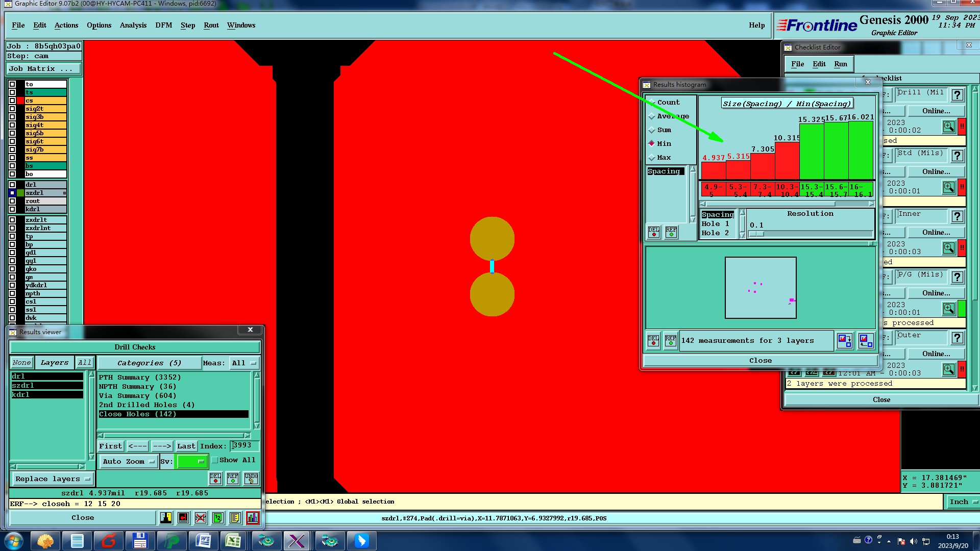Click the Resolution slider handle

[756, 234]
